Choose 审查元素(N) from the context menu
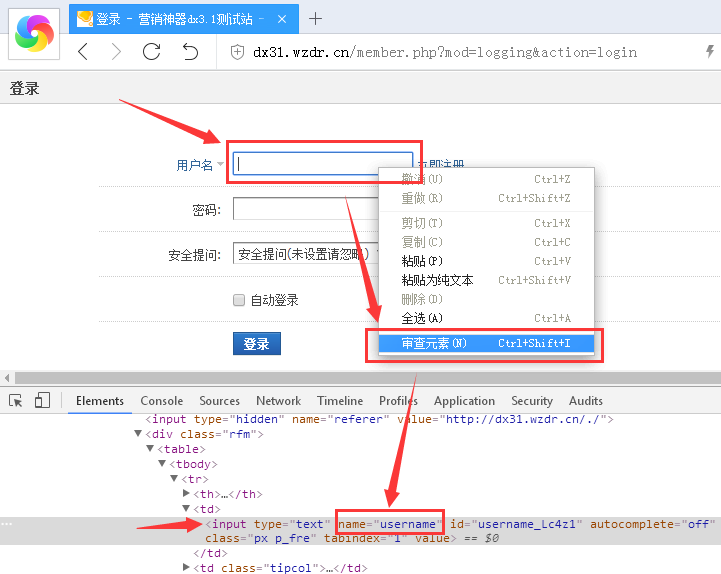The width and height of the screenshot is (721, 574). coord(485,343)
